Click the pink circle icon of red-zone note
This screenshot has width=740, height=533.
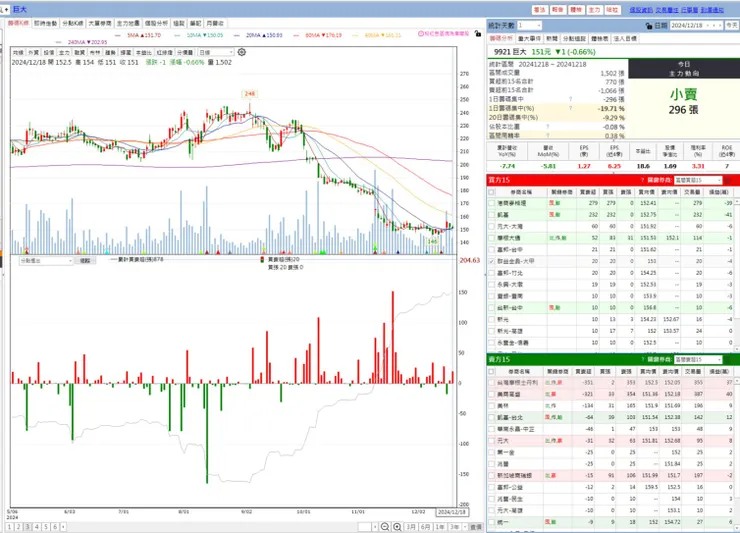[421, 34]
